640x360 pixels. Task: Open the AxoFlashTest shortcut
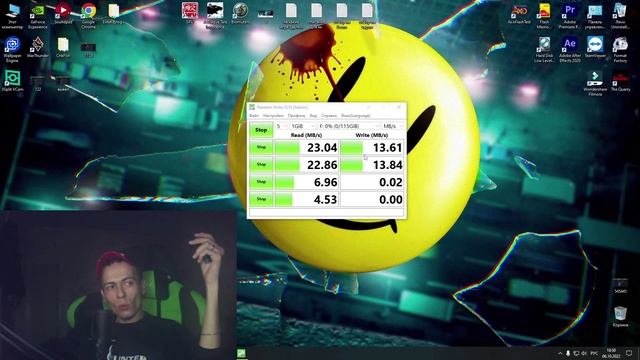pos(519,13)
